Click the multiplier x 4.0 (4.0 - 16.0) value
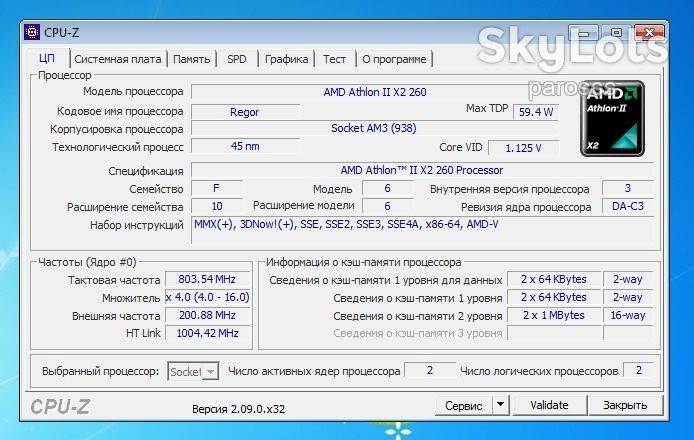This screenshot has height=440, width=694. click(207, 297)
